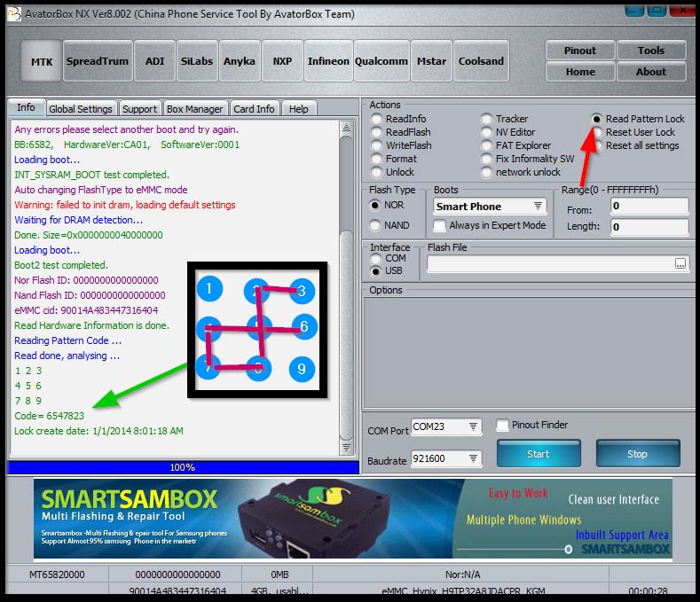Click the Stop button
This screenshot has width=700, height=602.
[x=638, y=454]
